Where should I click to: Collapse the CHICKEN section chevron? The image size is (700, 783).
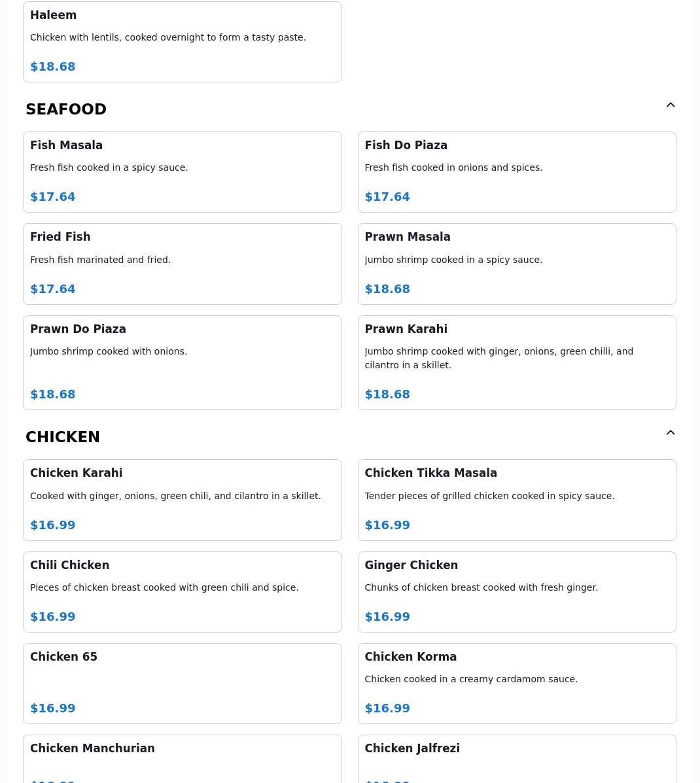[670, 433]
